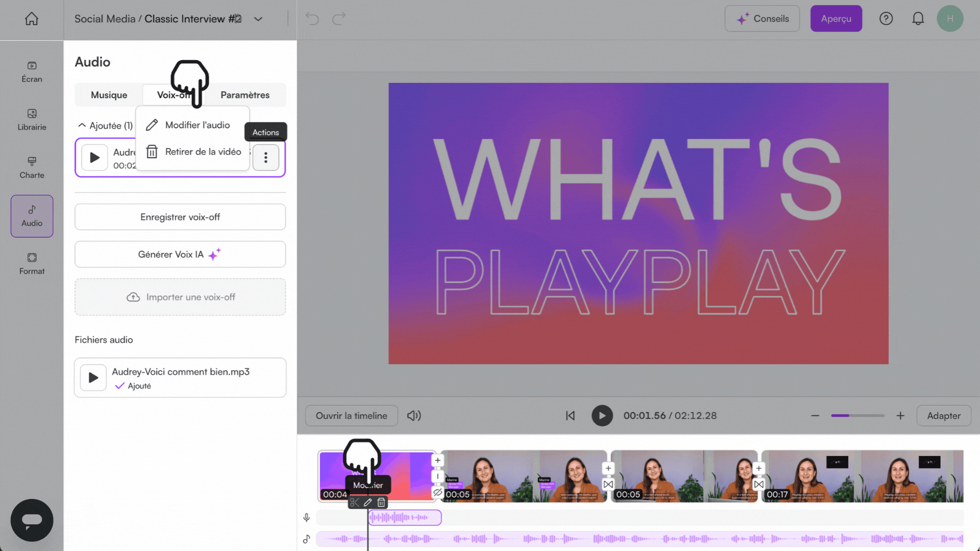The height and width of the screenshot is (551, 980).
Task: Open the chat support bubble
Action: 32,520
